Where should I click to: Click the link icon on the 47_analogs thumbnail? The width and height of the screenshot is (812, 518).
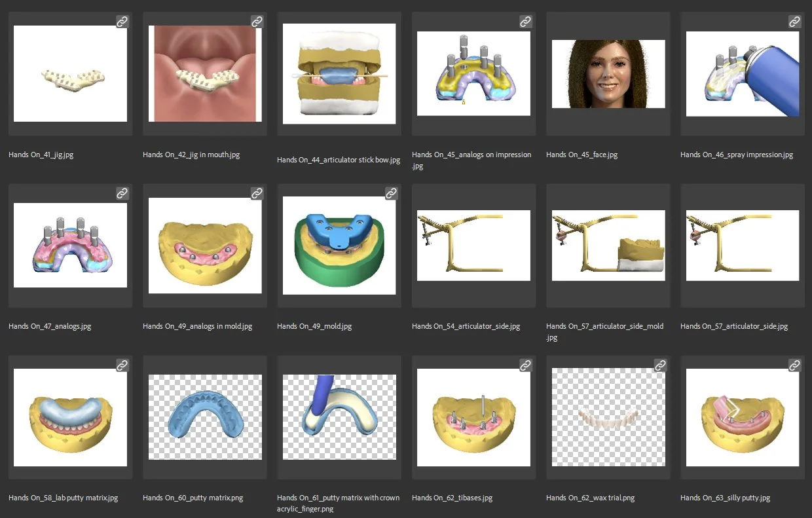click(x=122, y=193)
